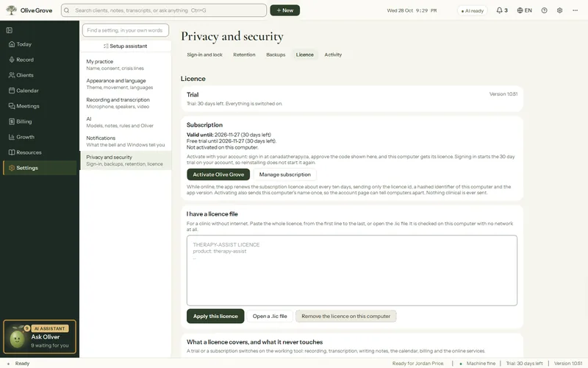Click 'Ready for Jordan Price' status text

[x=417, y=363]
